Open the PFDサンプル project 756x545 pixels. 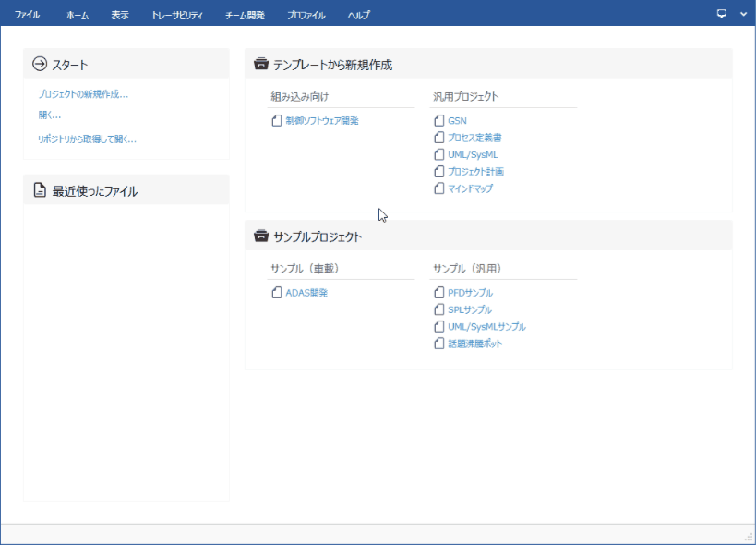(470, 293)
